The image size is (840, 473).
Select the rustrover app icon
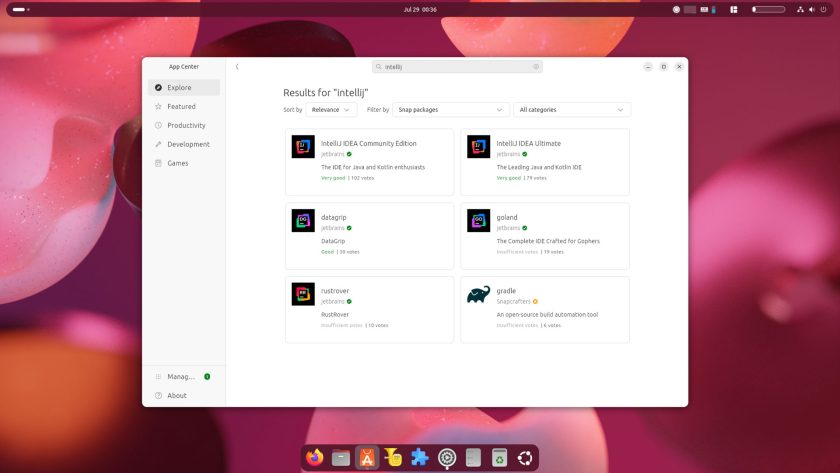[303, 294]
